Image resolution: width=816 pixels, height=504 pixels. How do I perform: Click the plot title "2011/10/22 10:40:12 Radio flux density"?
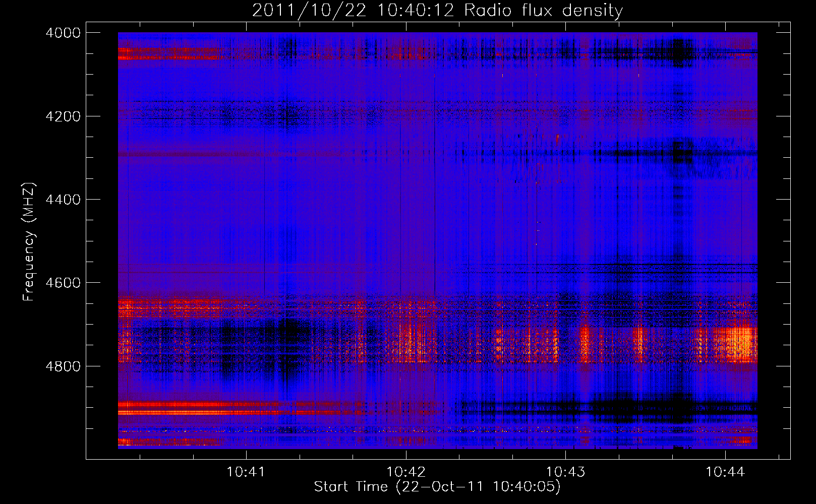pyautogui.click(x=437, y=10)
